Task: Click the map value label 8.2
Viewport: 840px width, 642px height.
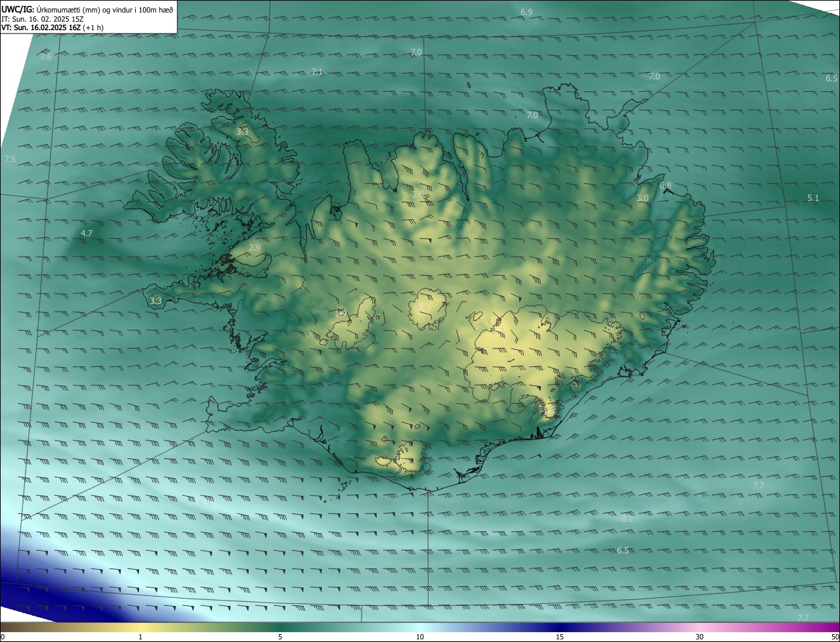Action: [627, 519]
